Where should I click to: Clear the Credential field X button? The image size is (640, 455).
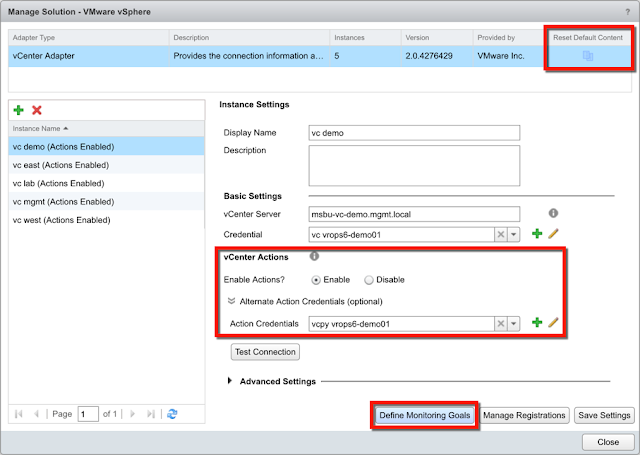(x=501, y=234)
